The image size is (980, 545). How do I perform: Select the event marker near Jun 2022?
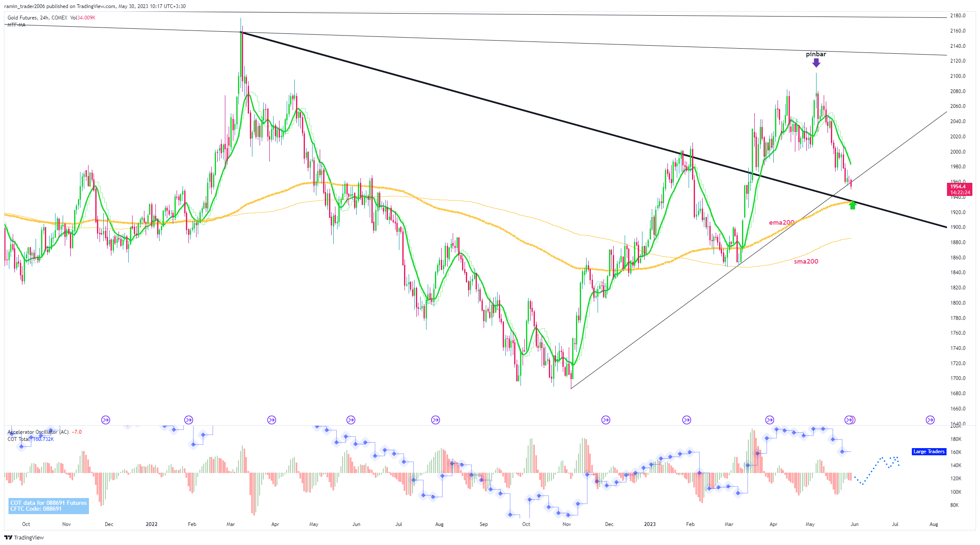click(x=351, y=420)
